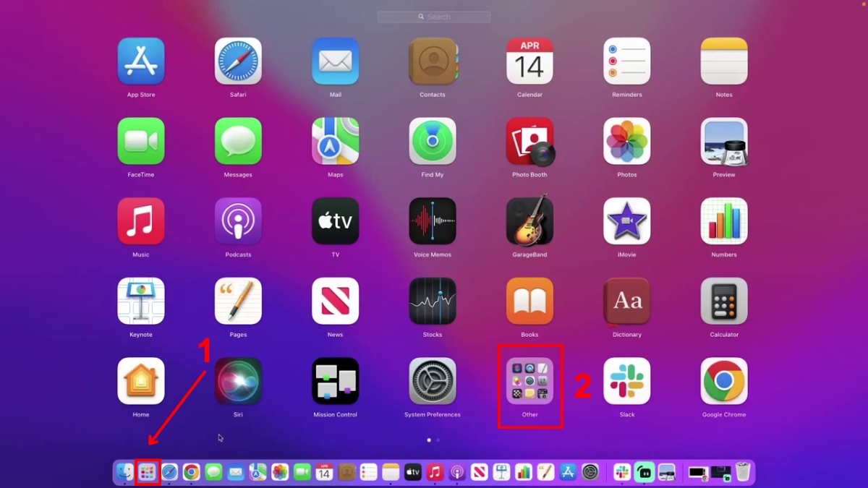Open the Calculator app
The image size is (868, 488).
tap(724, 301)
